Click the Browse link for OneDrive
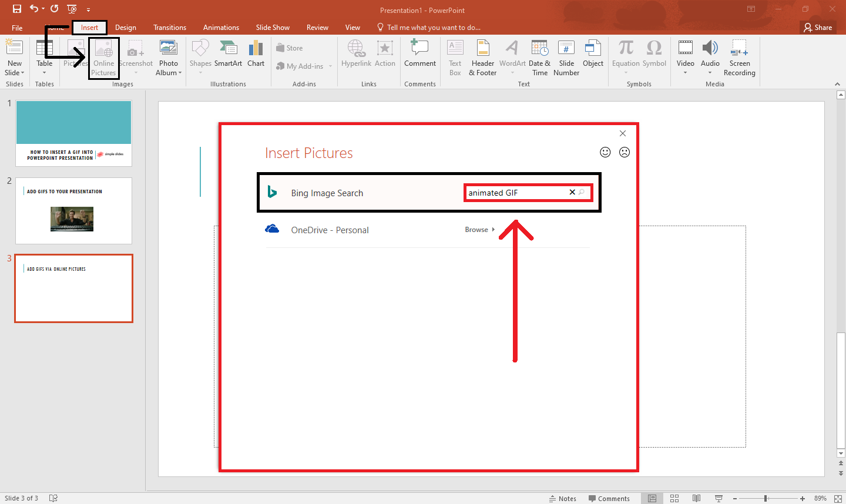The image size is (846, 504). [x=477, y=230]
